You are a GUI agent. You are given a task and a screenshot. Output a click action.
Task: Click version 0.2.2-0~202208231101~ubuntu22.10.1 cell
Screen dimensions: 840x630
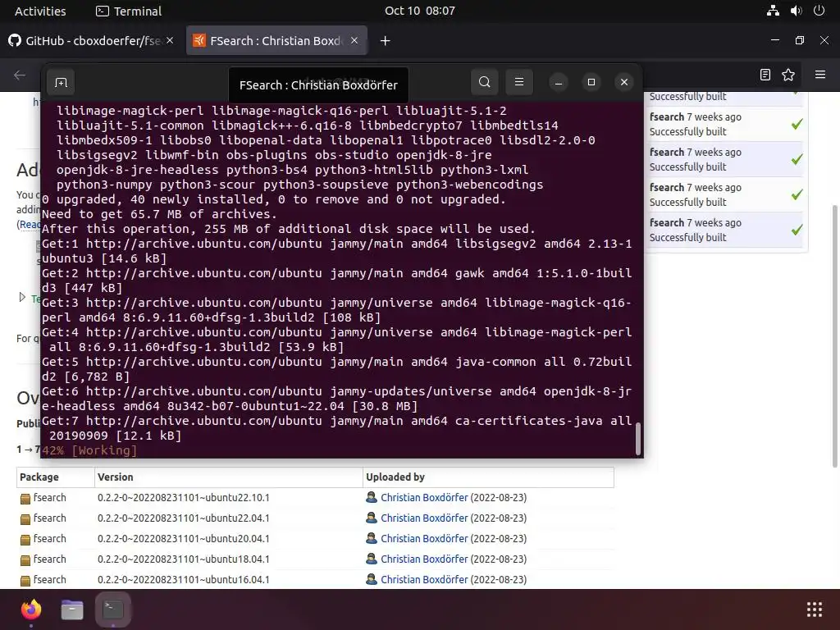click(x=184, y=498)
